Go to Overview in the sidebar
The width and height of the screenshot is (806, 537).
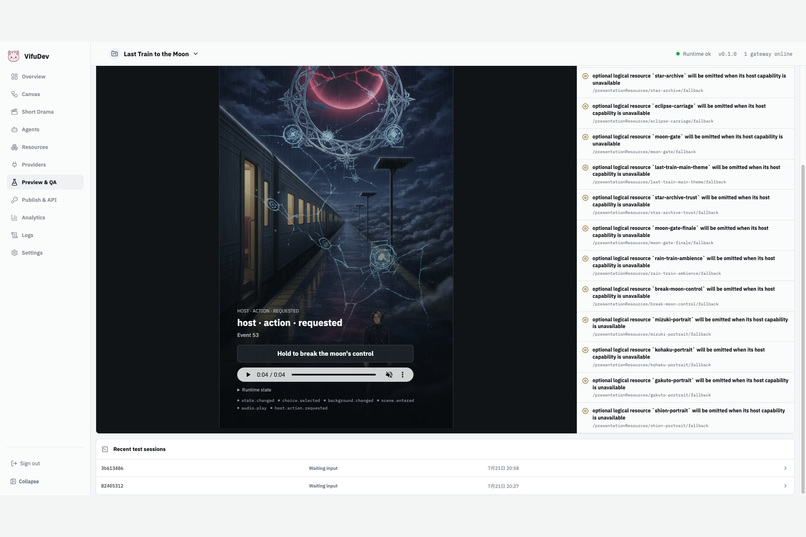[x=33, y=77]
